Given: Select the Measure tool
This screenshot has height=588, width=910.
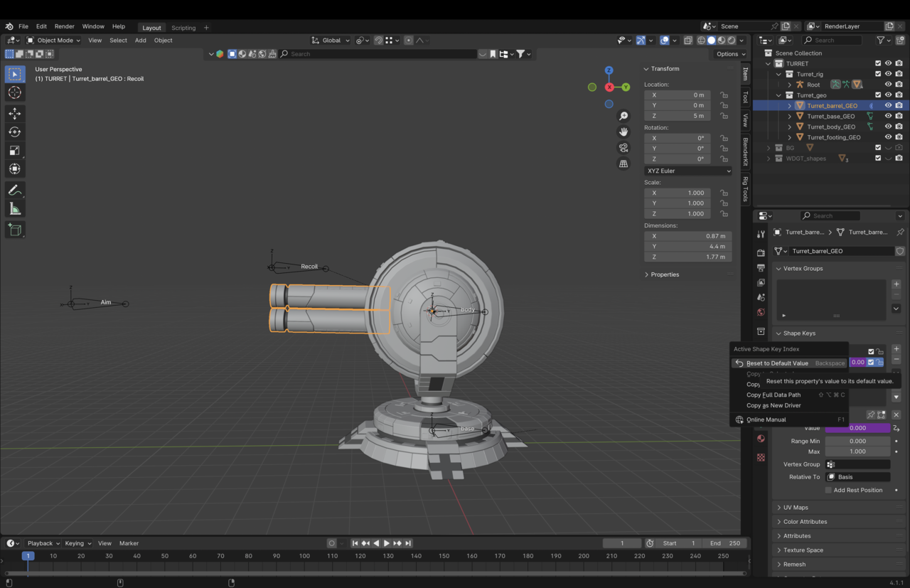Looking at the screenshot, I should point(15,209).
